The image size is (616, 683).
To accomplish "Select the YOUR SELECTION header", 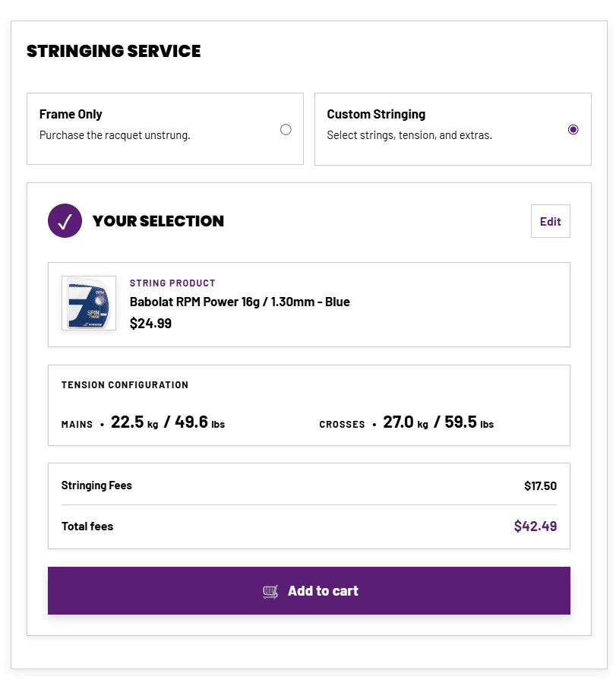I will pos(158,221).
